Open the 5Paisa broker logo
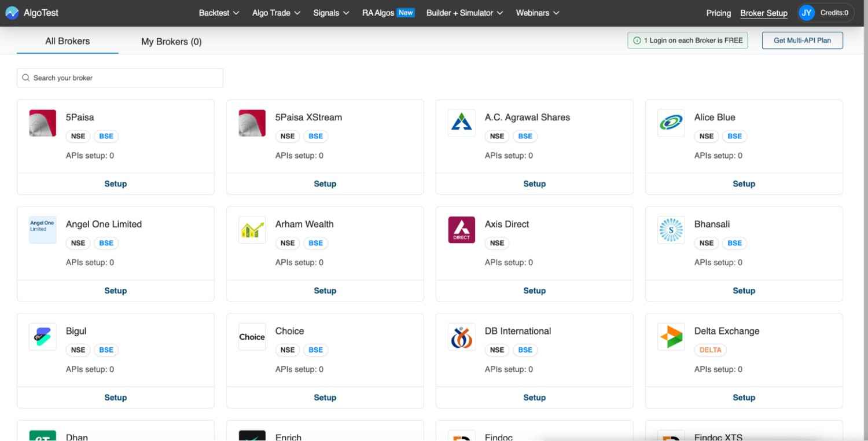The width and height of the screenshot is (868, 441). tap(43, 123)
